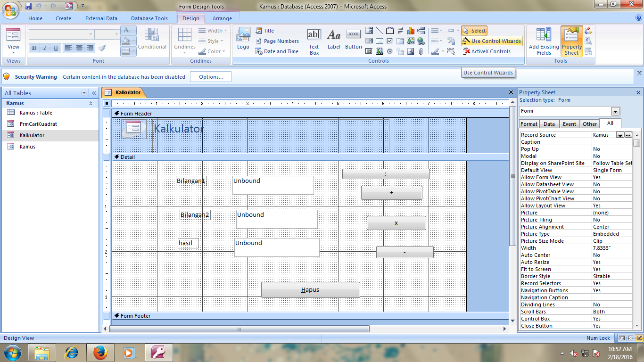Insert a Text Box control
The height and width of the screenshot is (362, 644).
(314, 41)
